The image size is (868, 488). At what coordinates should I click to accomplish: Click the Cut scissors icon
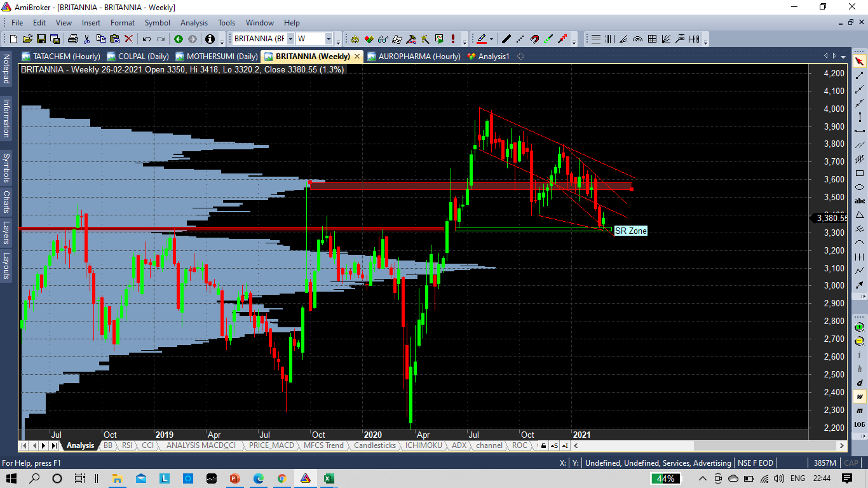[x=86, y=39]
